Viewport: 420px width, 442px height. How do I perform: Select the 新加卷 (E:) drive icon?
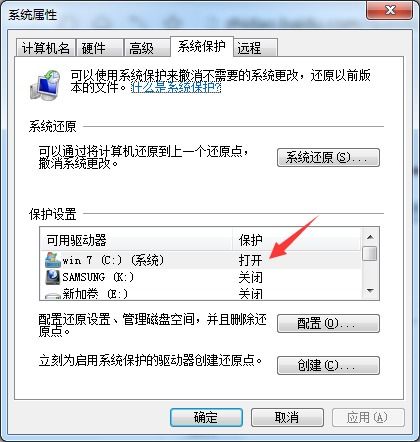pos(53,295)
